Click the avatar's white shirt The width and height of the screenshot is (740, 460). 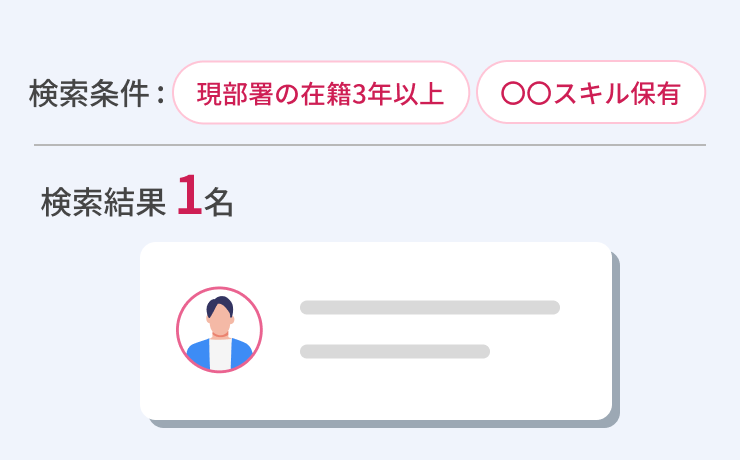coord(219,354)
